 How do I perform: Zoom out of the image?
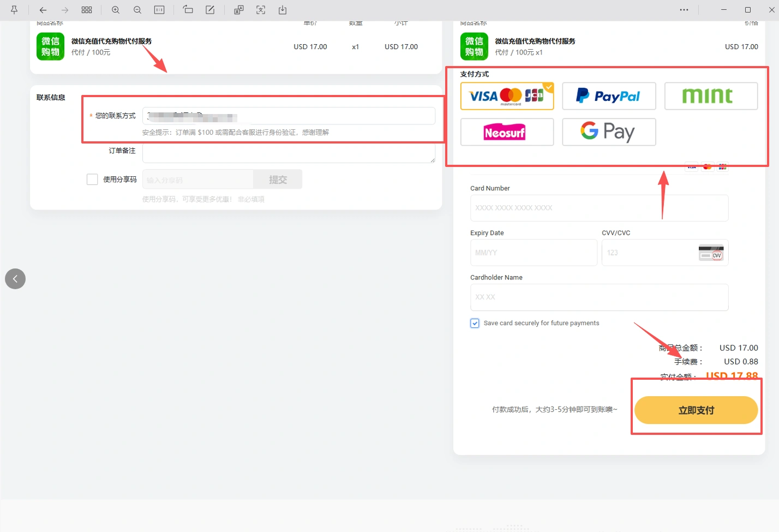(x=137, y=10)
